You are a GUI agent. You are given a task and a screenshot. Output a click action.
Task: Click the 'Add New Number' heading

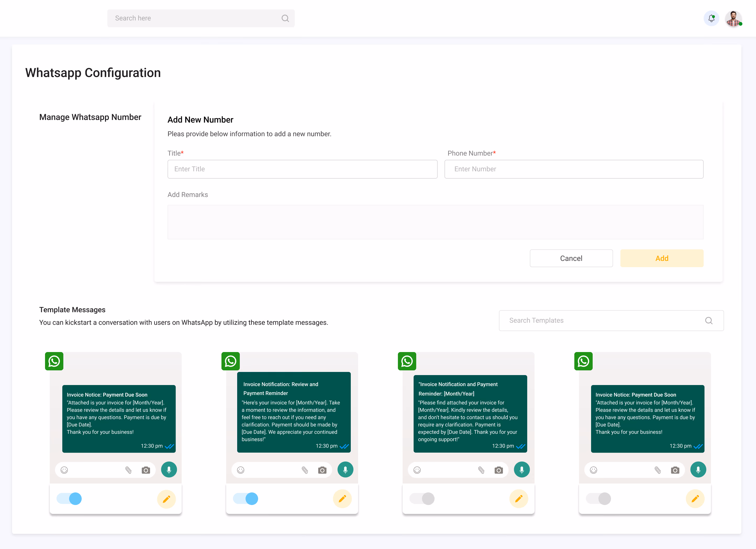(x=200, y=119)
